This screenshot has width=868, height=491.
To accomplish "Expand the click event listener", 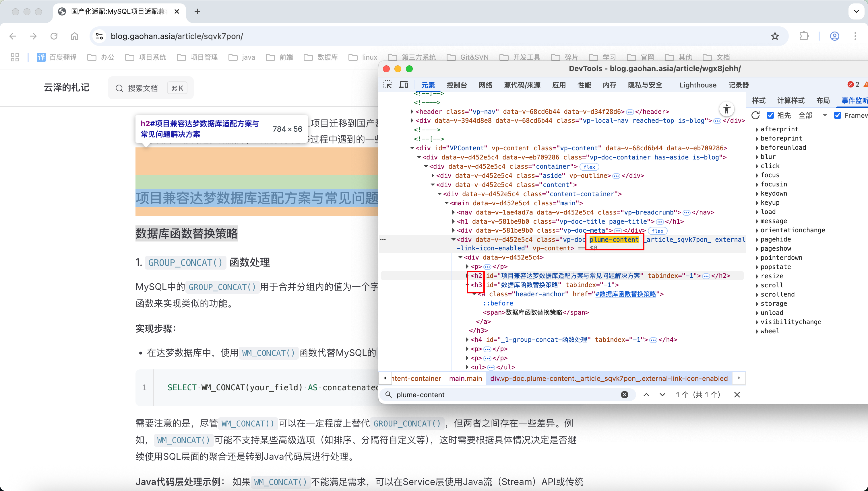I will pos(757,166).
